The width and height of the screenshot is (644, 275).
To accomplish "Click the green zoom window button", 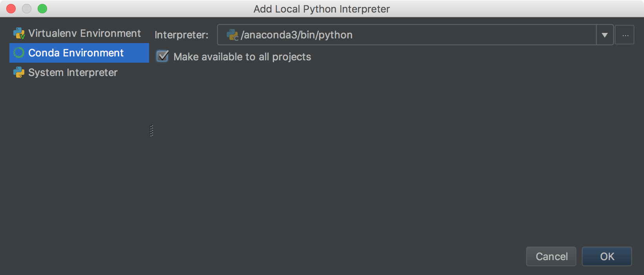I will pos(42,9).
